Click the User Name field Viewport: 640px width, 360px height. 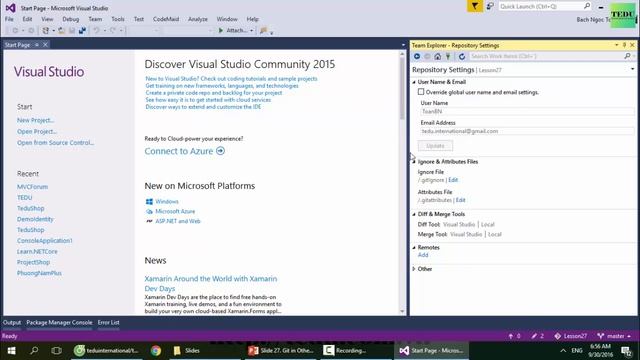527,111
